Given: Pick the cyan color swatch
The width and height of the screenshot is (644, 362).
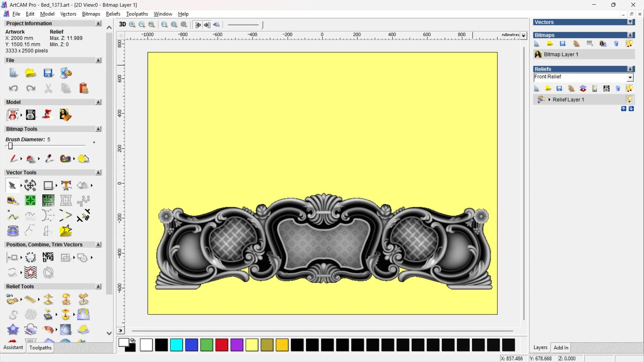Looking at the screenshot, I should tap(176, 345).
